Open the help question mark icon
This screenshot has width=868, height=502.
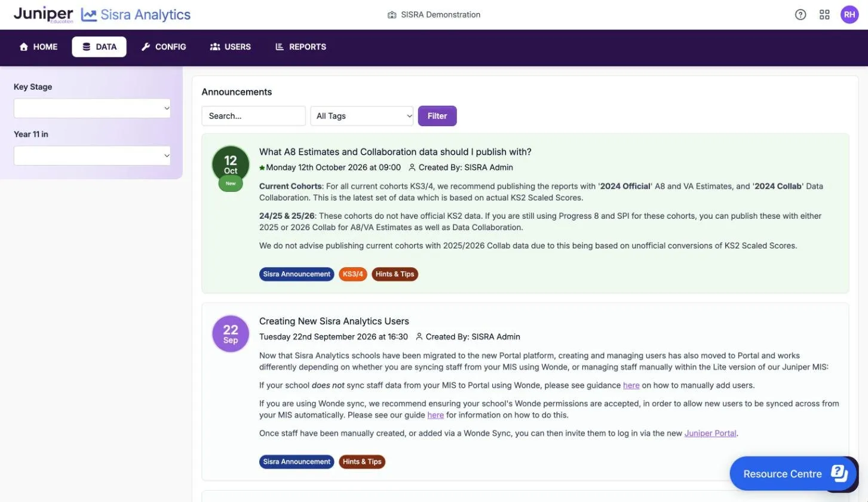[800, 15]
